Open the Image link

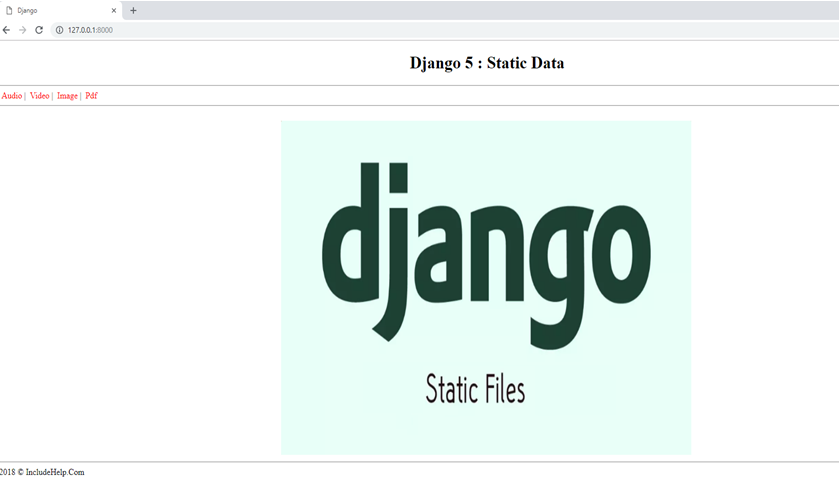click(x=67, y=96)
